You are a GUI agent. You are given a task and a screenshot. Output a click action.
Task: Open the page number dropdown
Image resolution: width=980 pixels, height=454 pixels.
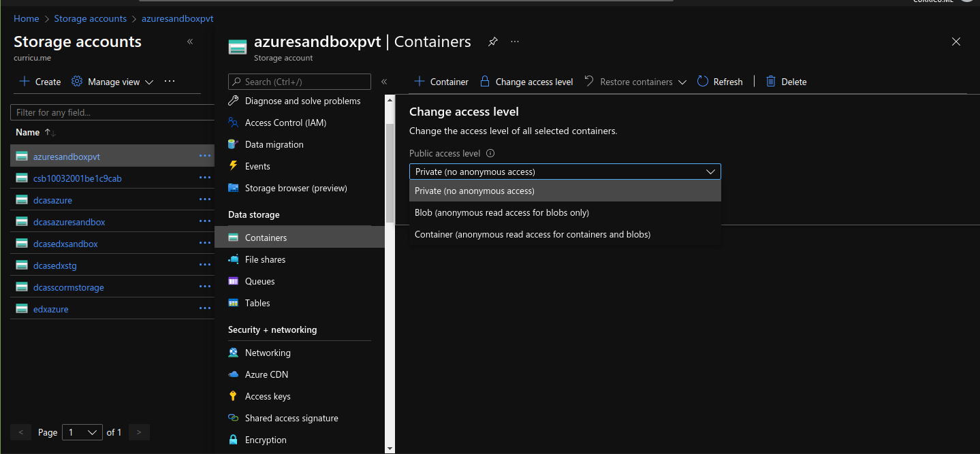pyautogui.click(x=82, y=432)
